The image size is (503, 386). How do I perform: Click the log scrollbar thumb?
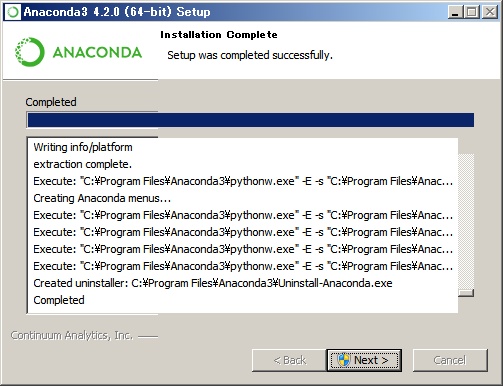[x=466, y=293]
